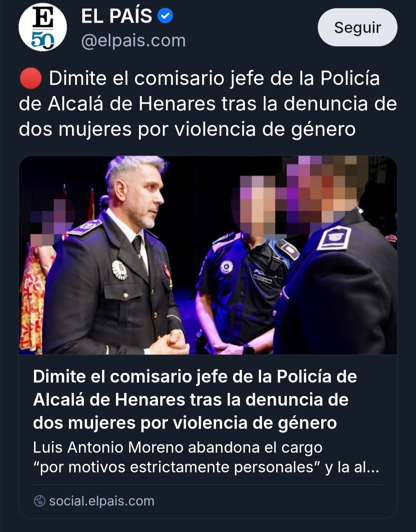This screenshot has height=532, width=416.
Task: Tap the E 50 anniversary logo
Action: point(43,27)
